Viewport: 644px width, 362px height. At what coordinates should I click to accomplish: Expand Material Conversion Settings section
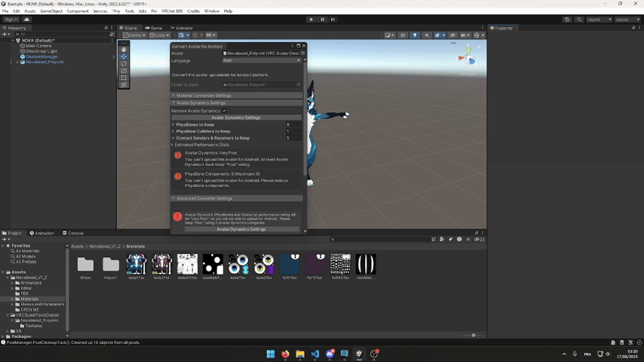[x=204, y=96]
